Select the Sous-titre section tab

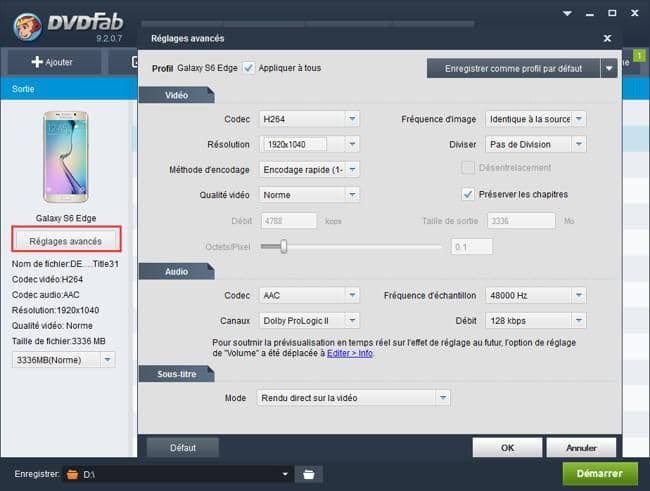point(177,374)
